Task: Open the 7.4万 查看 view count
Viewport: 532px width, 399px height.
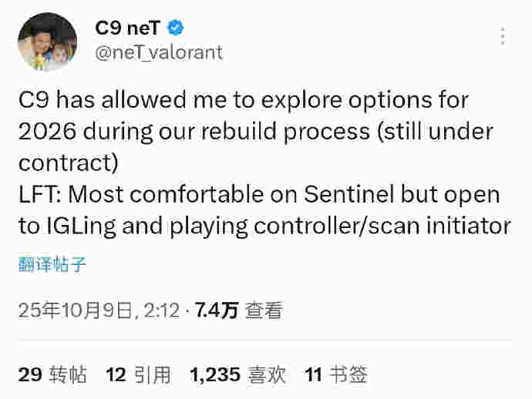Action: tap(240, 310)
